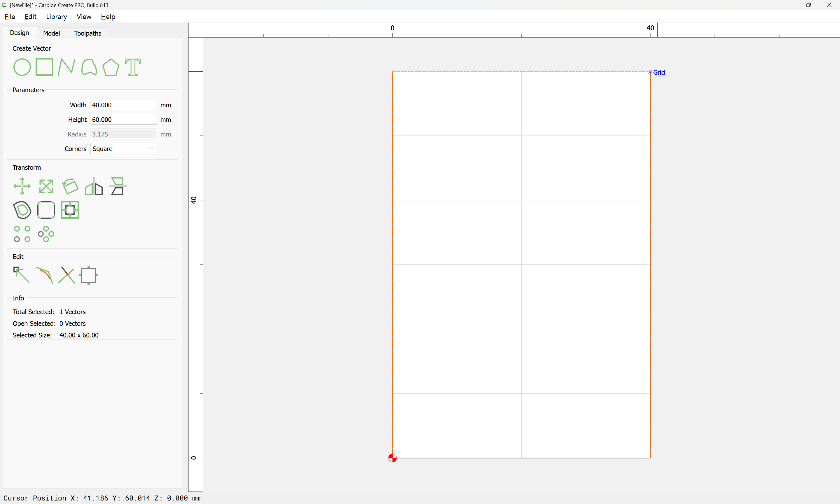Activate the Scale transform tool
This screenshot has height=504, width=840.
[46, 186]
